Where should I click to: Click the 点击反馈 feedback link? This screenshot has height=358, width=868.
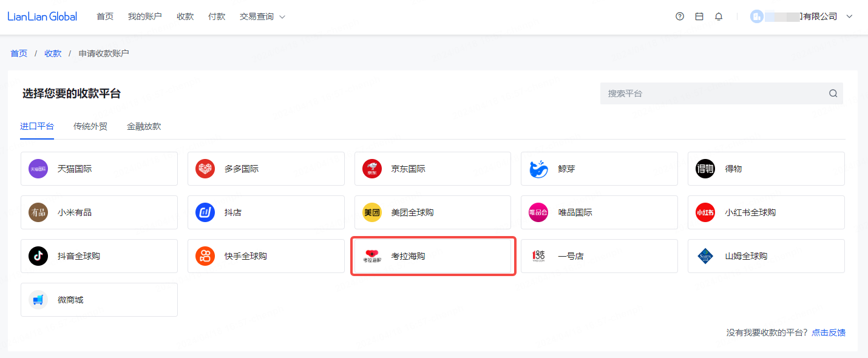(x=829, y=333)
